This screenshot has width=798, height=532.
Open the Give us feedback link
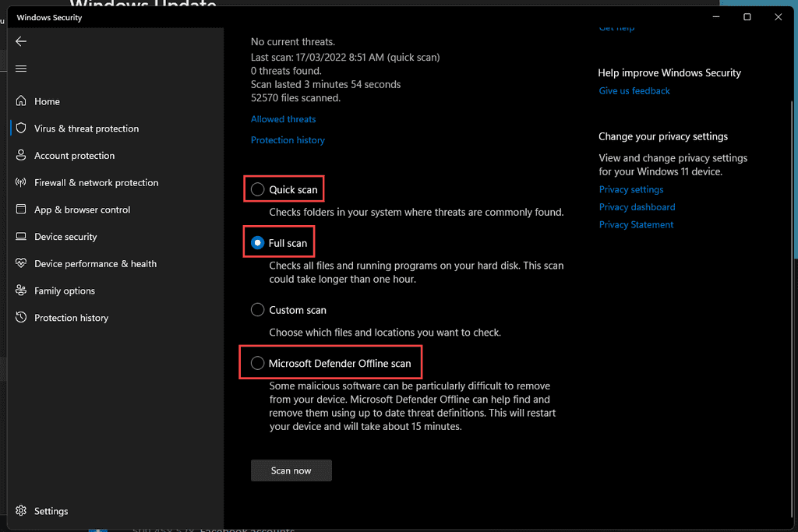tap(634, 91)
